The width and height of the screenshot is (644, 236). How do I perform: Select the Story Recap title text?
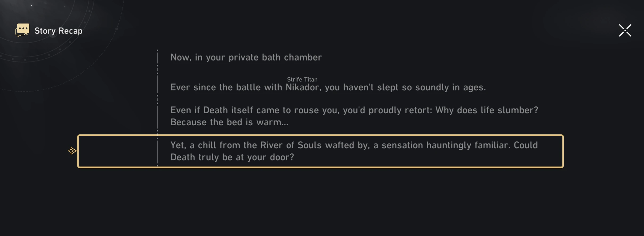click(x=58, y=31)
